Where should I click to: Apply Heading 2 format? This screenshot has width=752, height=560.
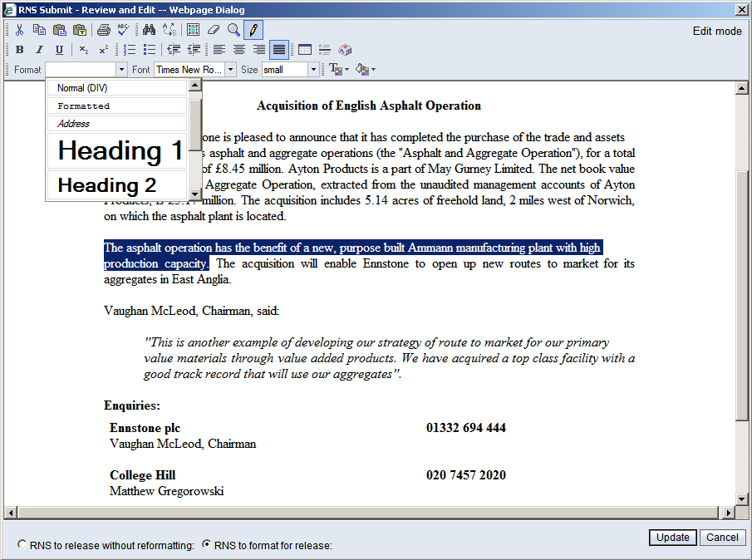(x=117, y=184)
